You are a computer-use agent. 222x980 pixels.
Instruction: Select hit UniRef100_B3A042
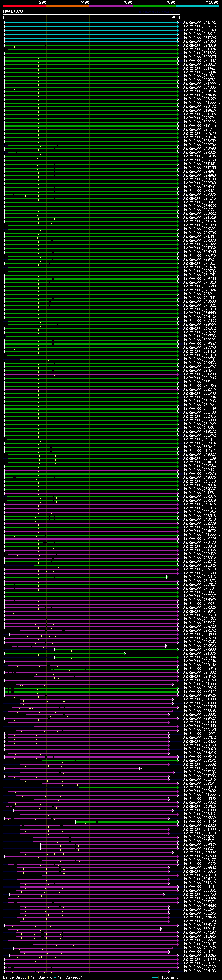tap(199, 447)
